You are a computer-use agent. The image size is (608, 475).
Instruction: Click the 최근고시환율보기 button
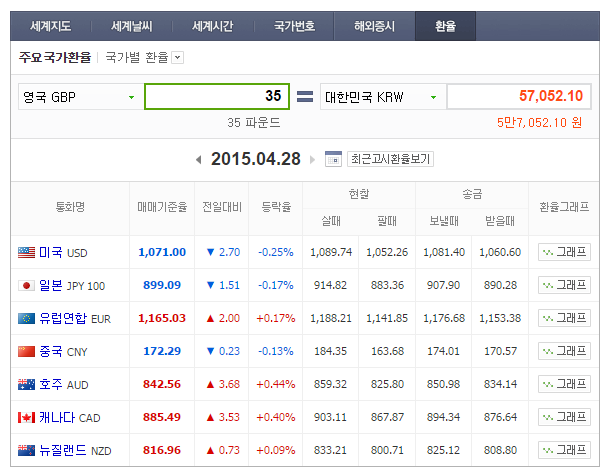coord(390,159)
